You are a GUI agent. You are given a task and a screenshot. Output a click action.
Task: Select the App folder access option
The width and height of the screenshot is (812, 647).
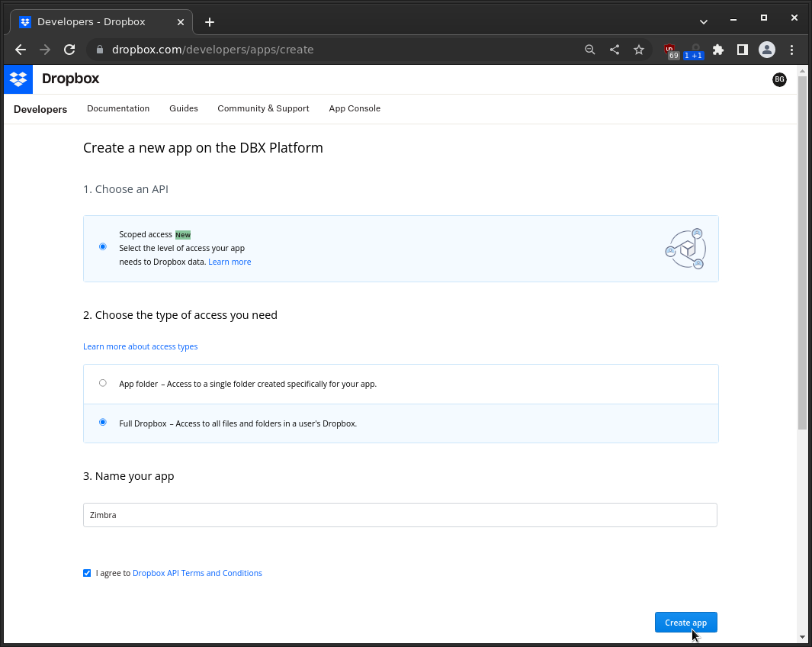[x=102, y=383]
